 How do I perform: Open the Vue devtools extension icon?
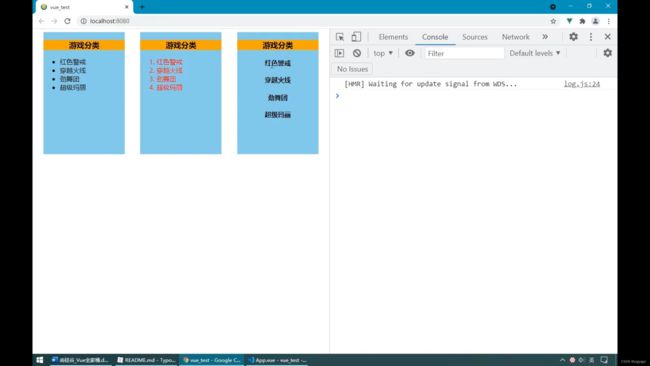tap(570, 21)
